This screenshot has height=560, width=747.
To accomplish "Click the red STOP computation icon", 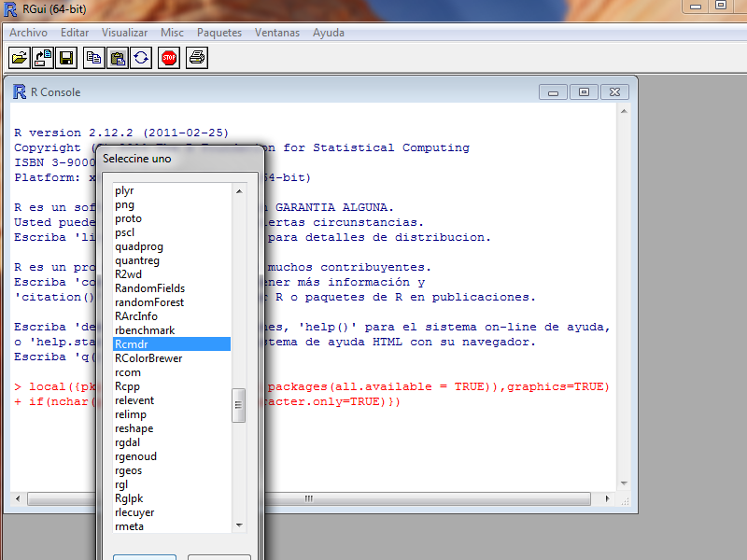I will pos(169,58).
